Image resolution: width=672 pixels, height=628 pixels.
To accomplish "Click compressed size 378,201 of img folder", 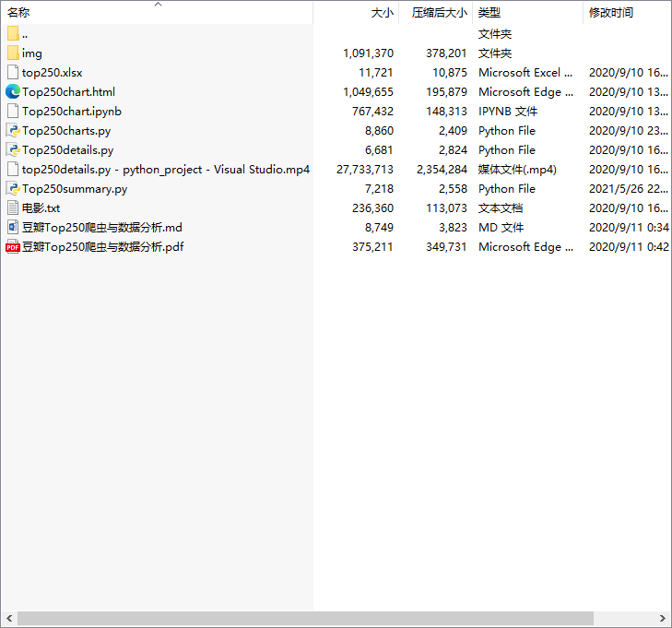I will point(446,53).
